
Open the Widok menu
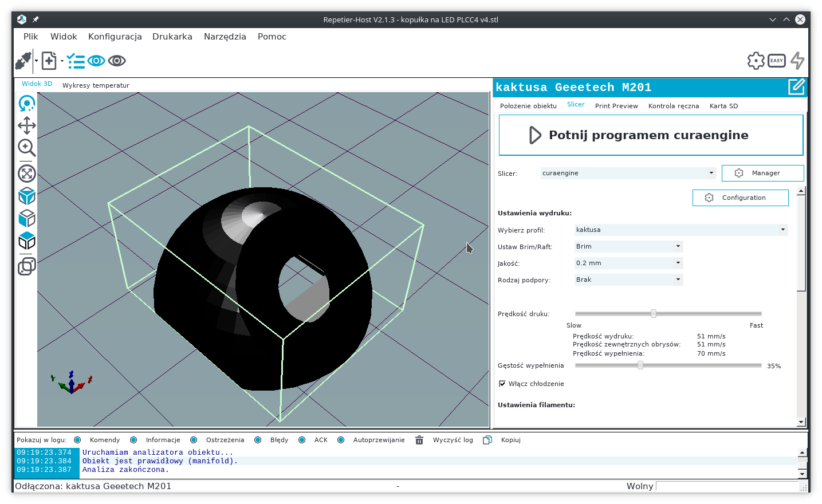(x=64, y=37)
